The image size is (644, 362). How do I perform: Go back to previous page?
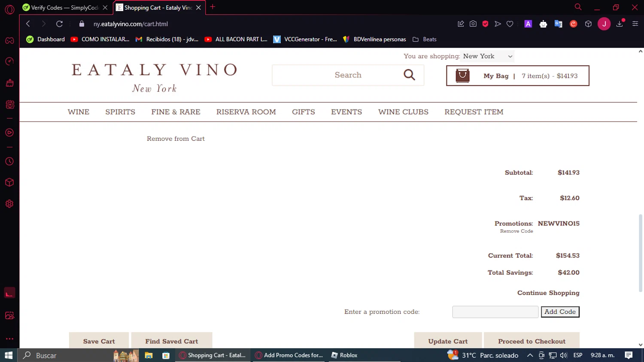pos(28,24)
